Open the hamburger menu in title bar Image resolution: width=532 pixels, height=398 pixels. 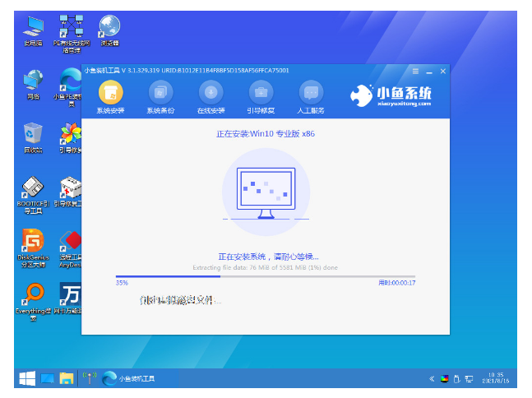pyautogui.click(x=415, y=72)
